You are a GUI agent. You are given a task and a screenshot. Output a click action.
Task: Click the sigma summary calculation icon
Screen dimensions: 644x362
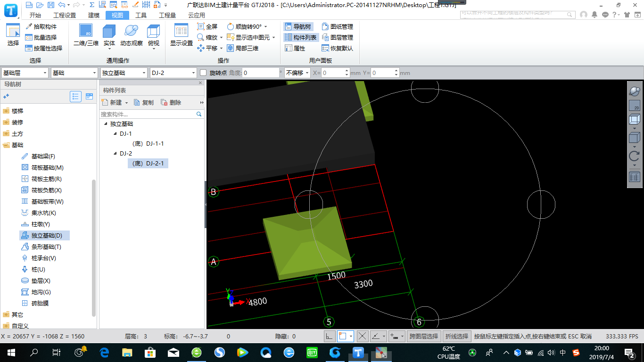(91, 5)
